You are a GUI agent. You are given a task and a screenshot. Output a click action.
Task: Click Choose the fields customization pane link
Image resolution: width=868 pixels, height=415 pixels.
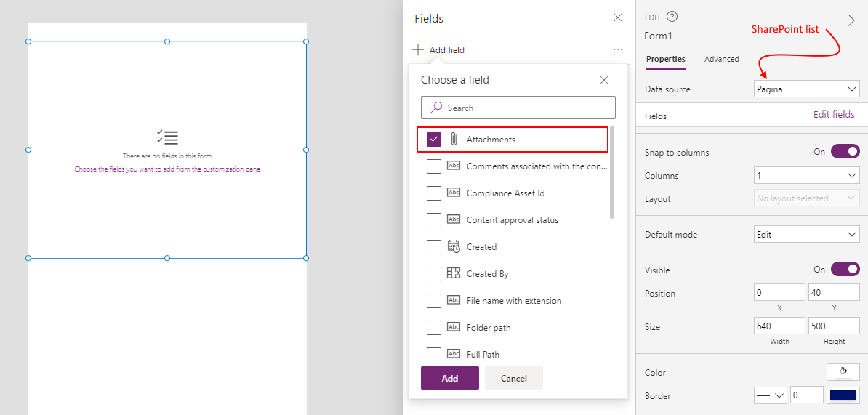tap(167, 169)
